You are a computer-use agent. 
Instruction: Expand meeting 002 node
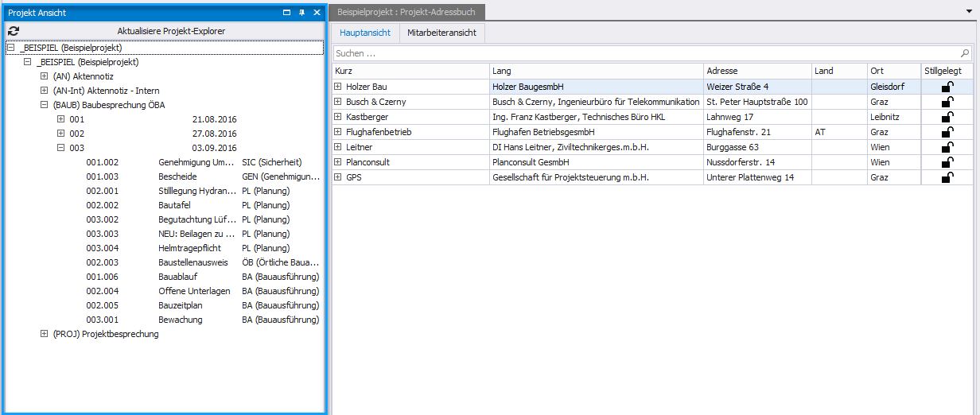[61, 134]
